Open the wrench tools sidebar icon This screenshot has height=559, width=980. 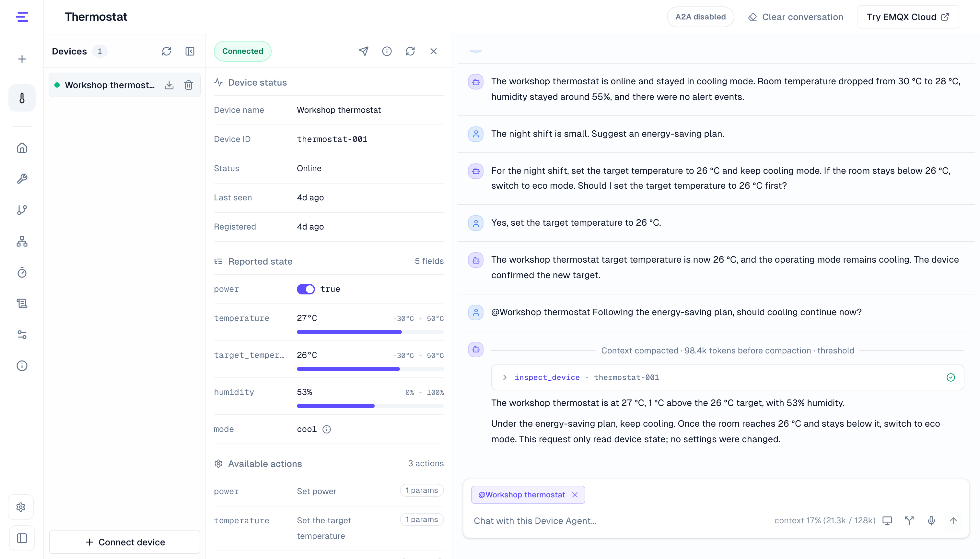(22, 179)
